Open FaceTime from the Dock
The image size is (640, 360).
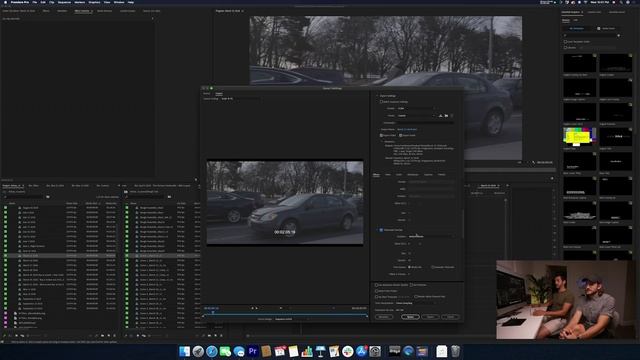click(225, 351)
